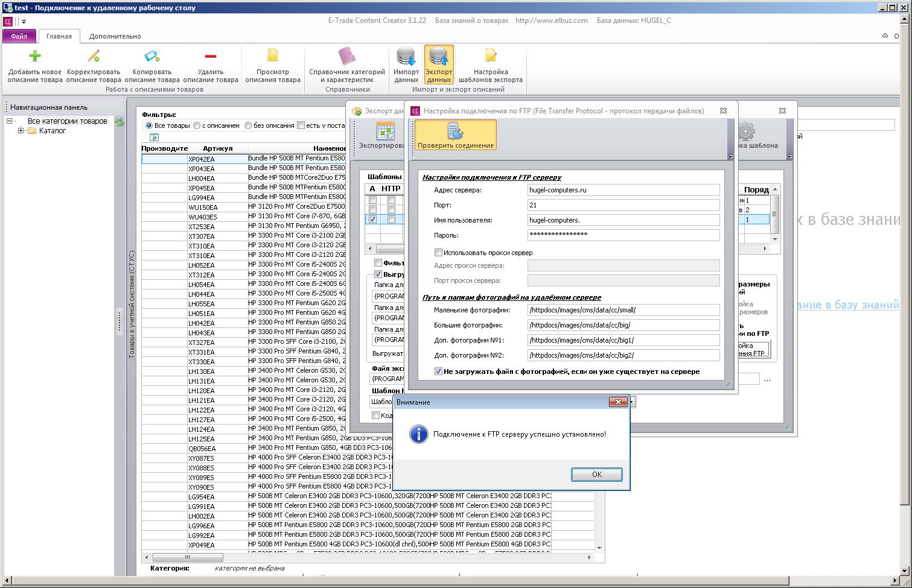
Task: Click the gear template settings icon
Action: point(746,131)
